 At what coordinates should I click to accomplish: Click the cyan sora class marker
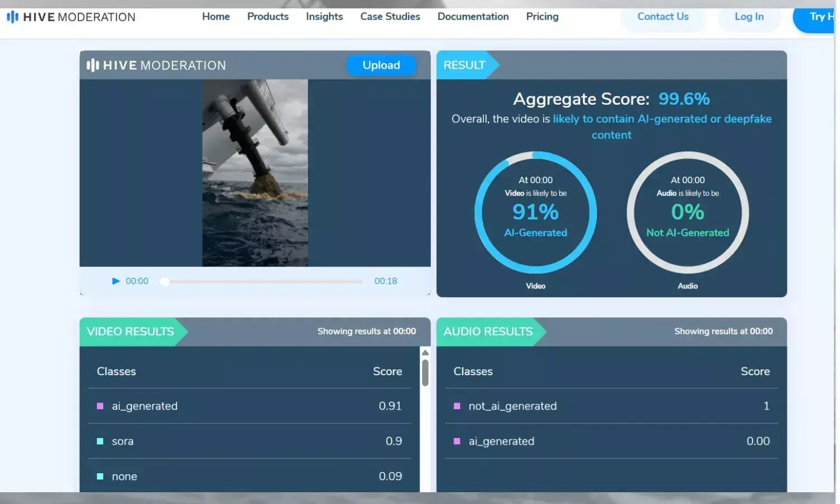(100, 441)
